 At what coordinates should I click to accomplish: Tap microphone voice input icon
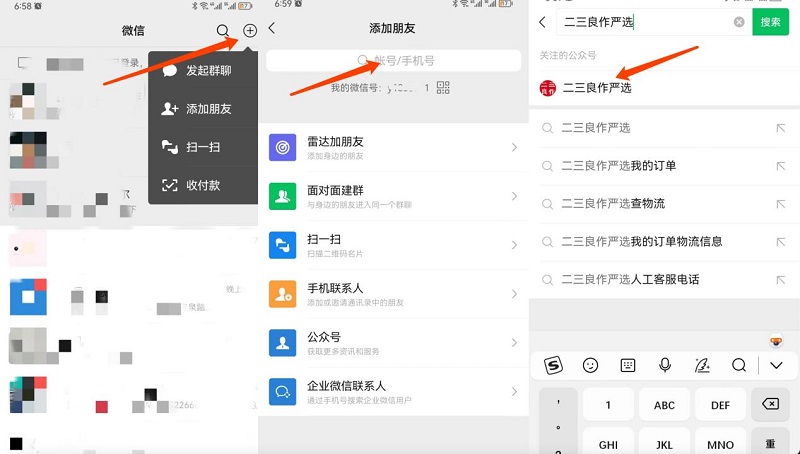pyautogui.click(x=665, y=365)
